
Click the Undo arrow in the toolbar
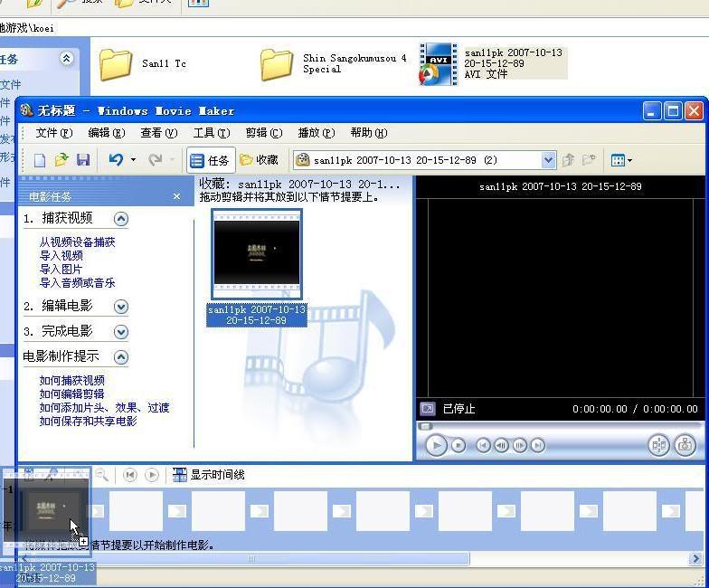116,160
